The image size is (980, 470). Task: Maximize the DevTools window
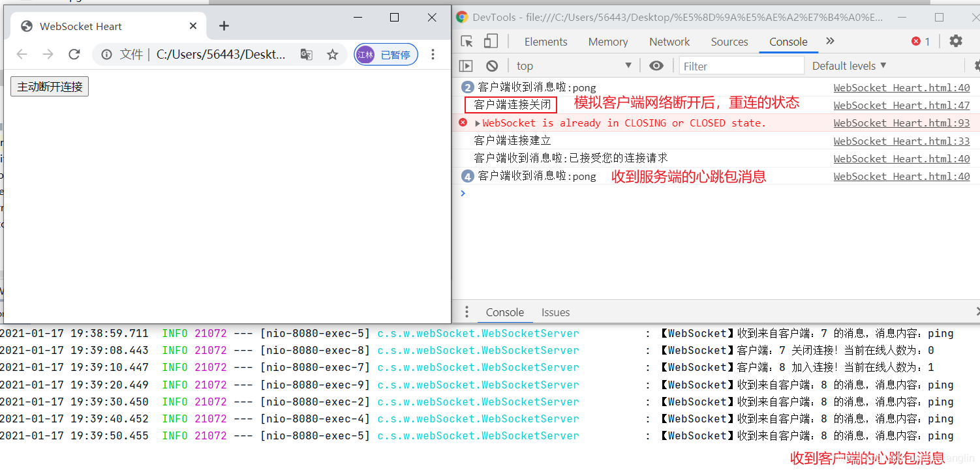939,18
